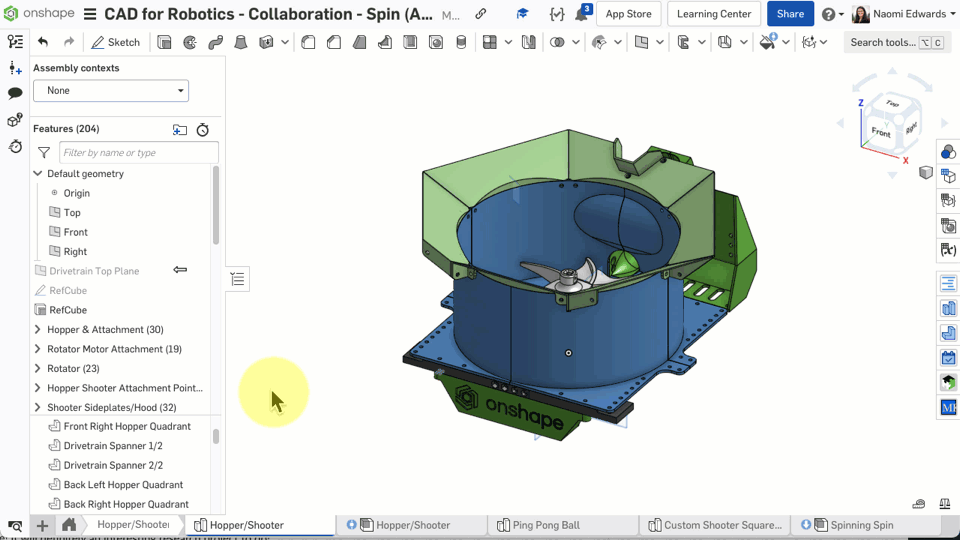Screen dimensions: 960x540
Task: Open the appearance panel icon on right
Action: 948,152
